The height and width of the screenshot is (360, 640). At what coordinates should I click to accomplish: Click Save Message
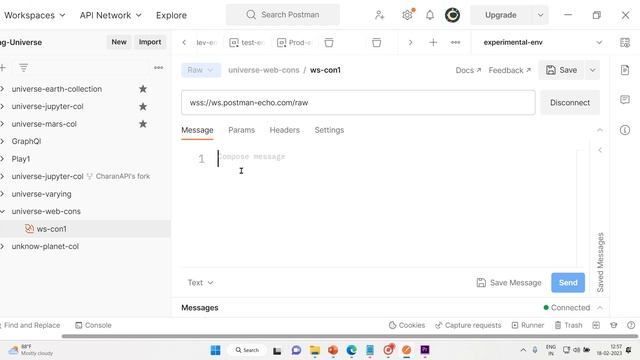(x=509, y=282)
